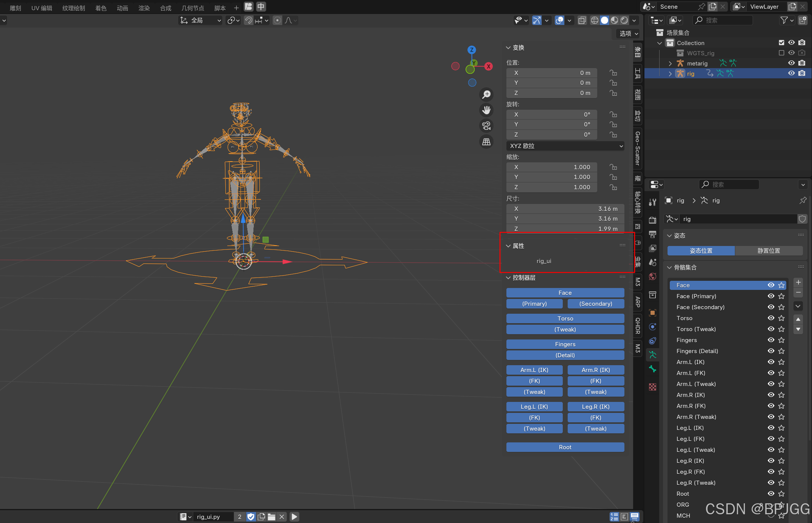Open the 几何节点 workspace tab
This screenshot has height=523, width=812.
[193, 8]
